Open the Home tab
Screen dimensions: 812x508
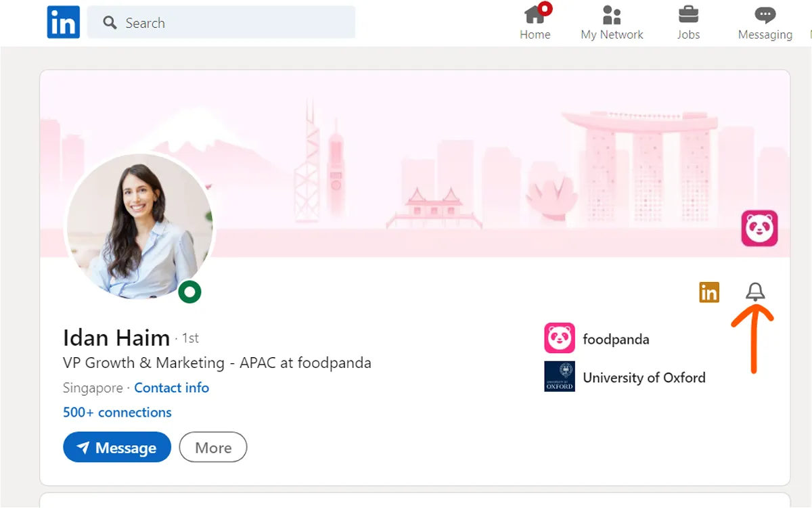coord(535,22)
